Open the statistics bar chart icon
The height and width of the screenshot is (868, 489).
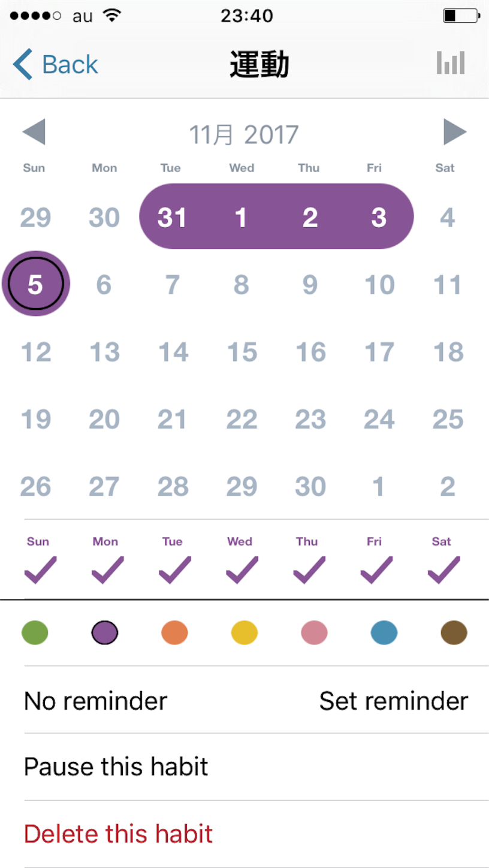[451, 62]
